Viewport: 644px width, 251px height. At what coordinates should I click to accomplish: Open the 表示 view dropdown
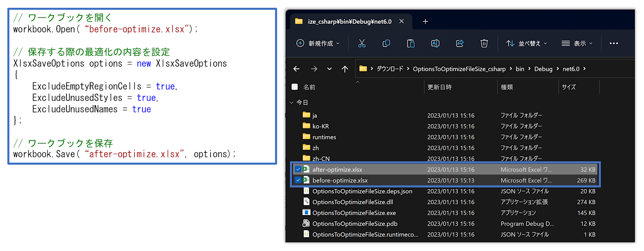tap(577, 44)
